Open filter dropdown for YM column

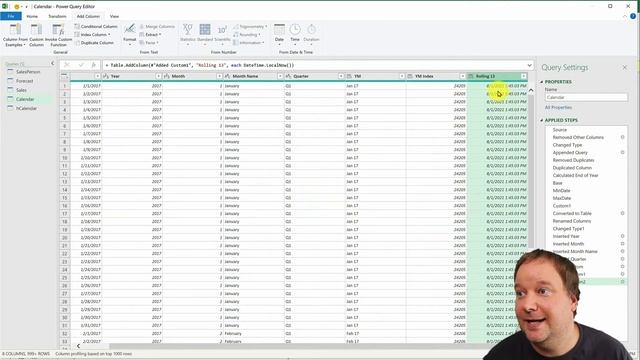[x=402, y=76]
